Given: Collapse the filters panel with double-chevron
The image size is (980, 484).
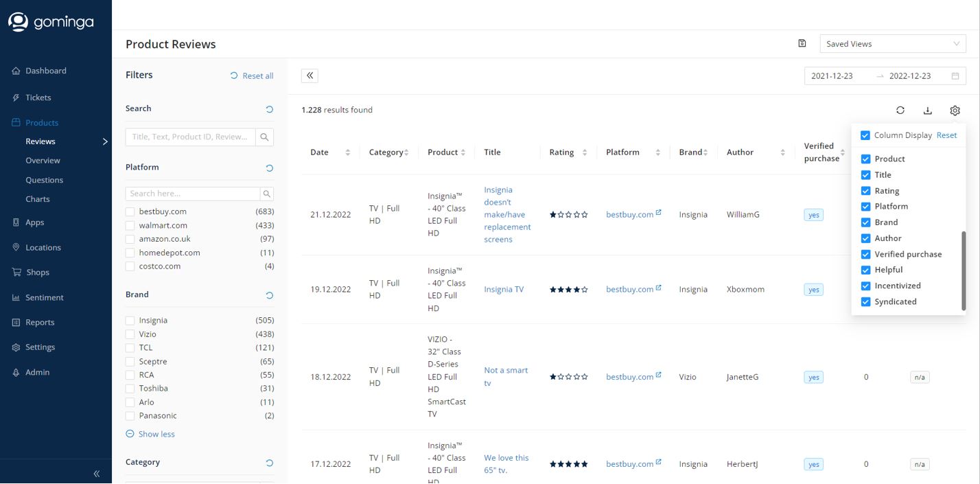Looking at the screenshot, I should tap(310, 76).
